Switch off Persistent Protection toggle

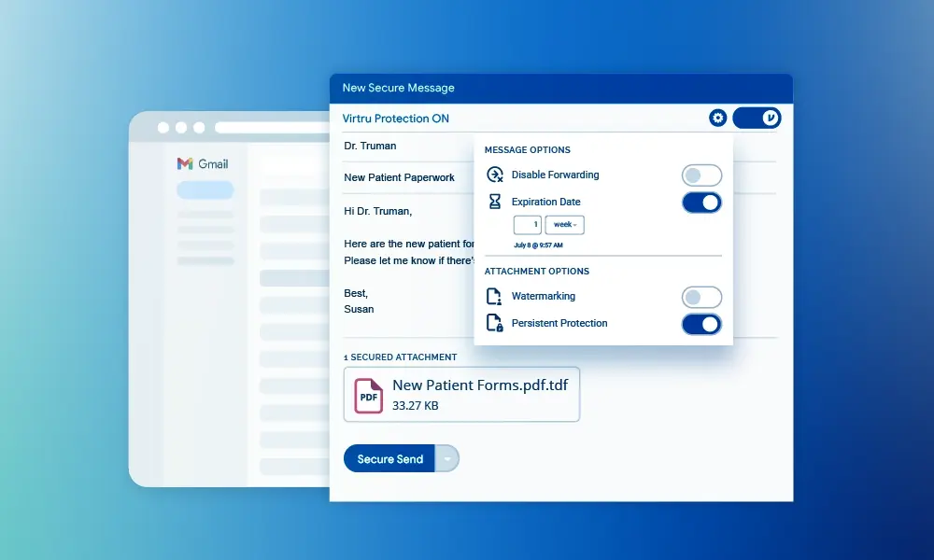(x=701, y=324)
